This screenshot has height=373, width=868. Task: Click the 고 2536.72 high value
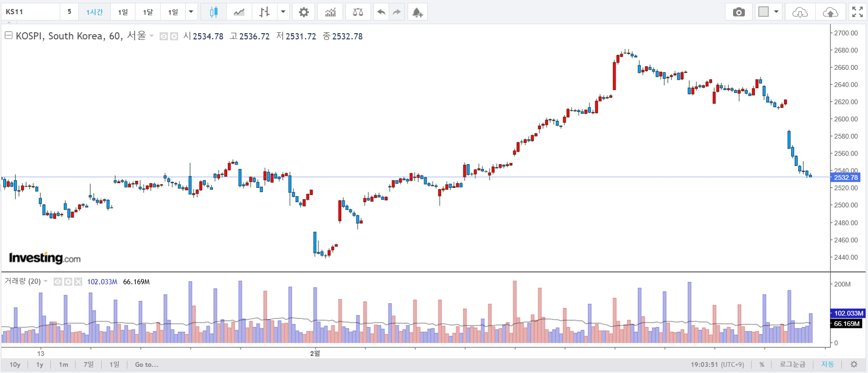250,36
